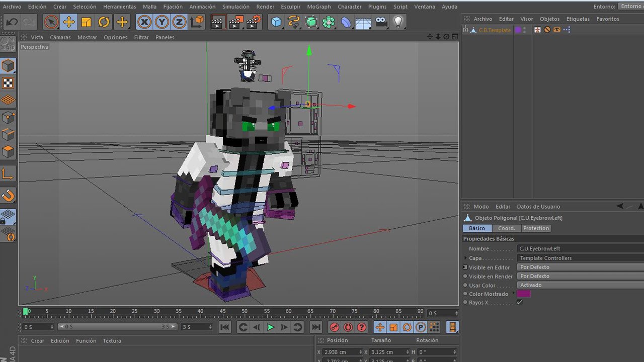644x362 pixels.
Task: Render to Picture Viewer icon
Action: click(236, 22)
